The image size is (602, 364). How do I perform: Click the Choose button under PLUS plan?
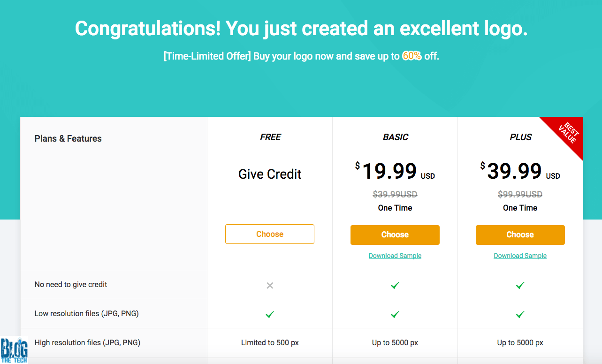point(520,235)
